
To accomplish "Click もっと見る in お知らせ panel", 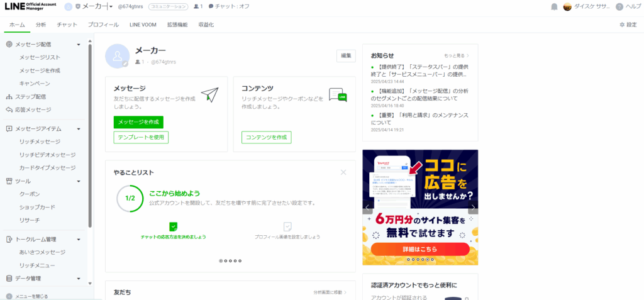I will coord(457,55).
